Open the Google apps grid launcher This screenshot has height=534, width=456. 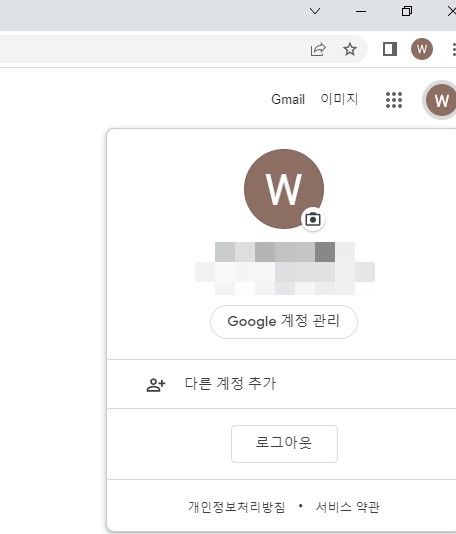[x=394, y=100]
